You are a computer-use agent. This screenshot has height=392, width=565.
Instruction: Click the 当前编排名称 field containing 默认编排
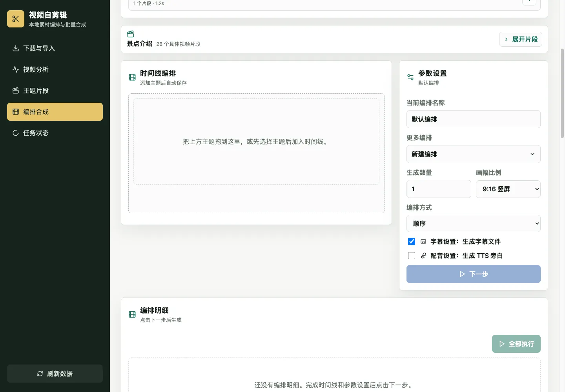[474, 119]
